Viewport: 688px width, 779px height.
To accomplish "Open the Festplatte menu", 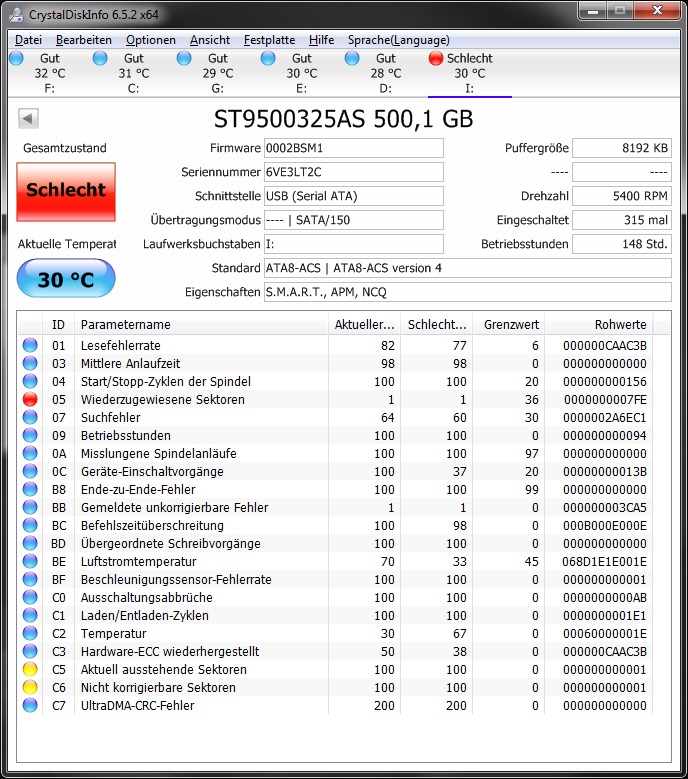I will point(269,40).
